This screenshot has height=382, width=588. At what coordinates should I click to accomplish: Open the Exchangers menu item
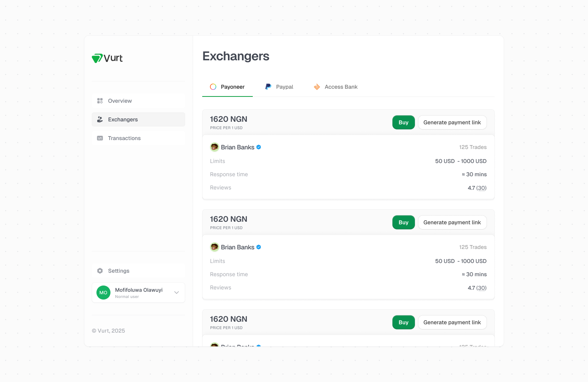(x=138, y=119)
